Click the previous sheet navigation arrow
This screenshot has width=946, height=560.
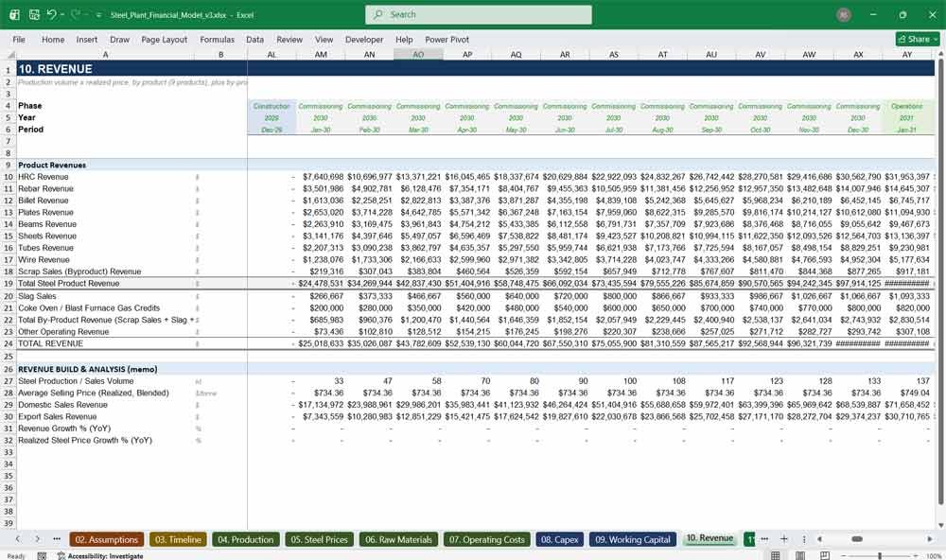pyautogui.click(x=18, y=539)
